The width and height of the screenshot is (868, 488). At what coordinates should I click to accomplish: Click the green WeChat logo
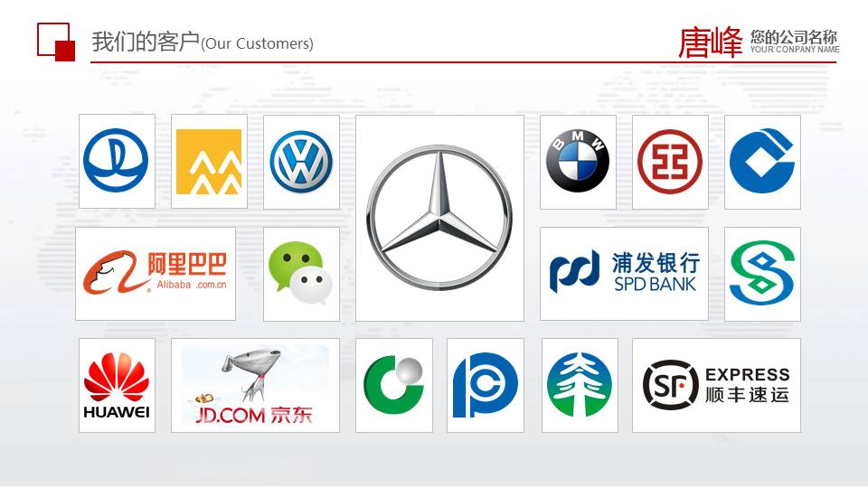click(301, 273)
